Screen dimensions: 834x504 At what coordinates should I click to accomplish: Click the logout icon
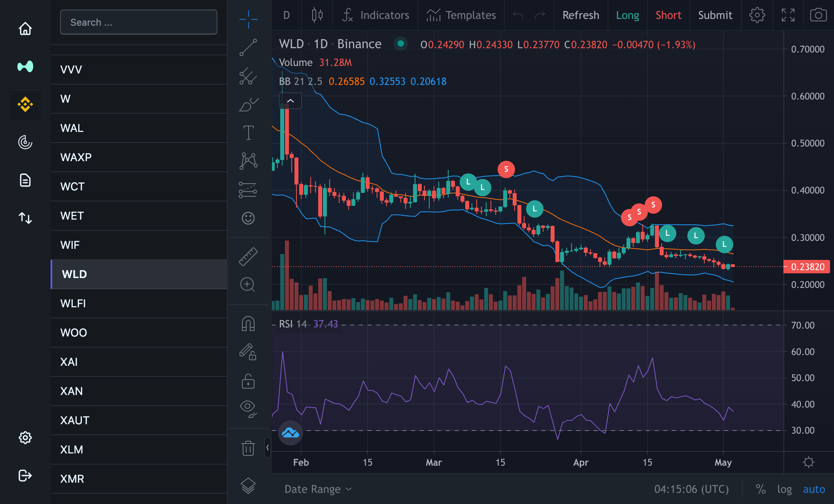click(x=25, y=476)
